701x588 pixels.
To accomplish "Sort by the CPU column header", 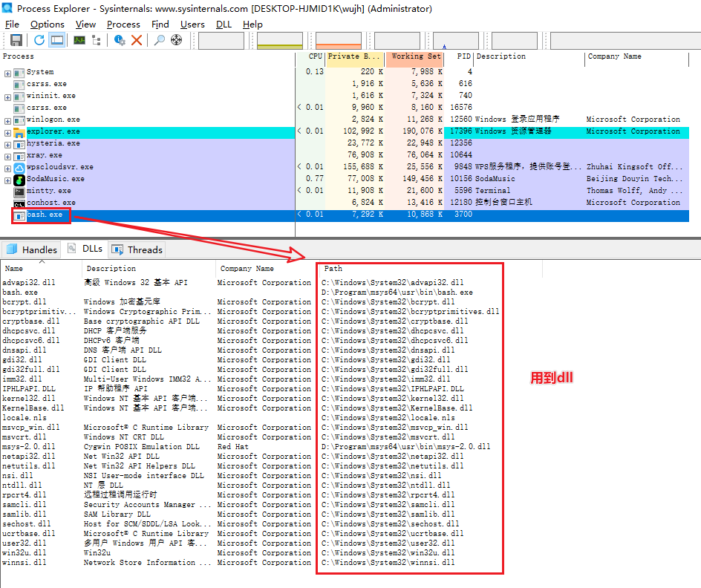I will [x=310, y=56].
